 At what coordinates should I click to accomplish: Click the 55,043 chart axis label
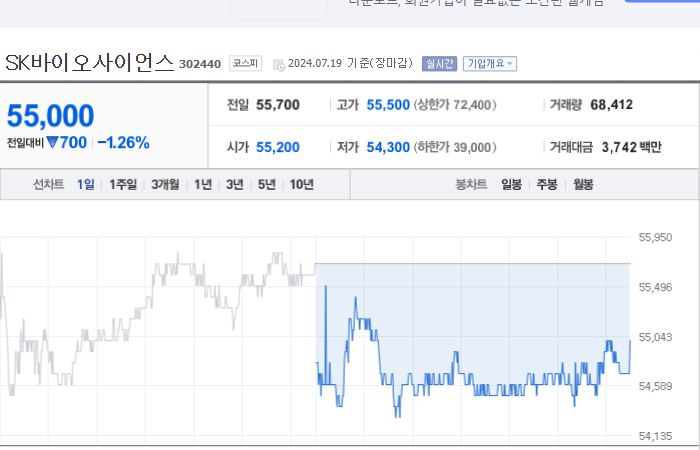655,338
